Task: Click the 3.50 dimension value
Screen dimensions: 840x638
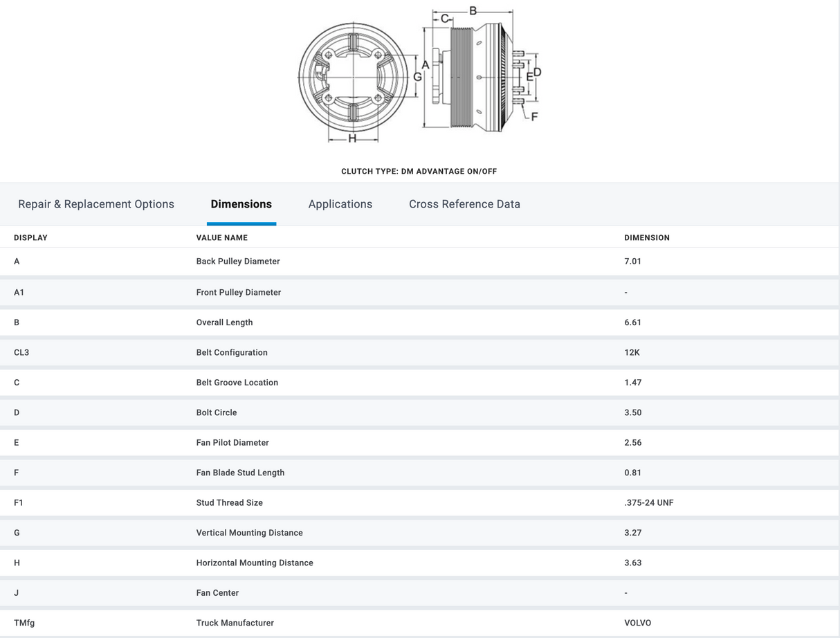Action: (x=633, y=412)
